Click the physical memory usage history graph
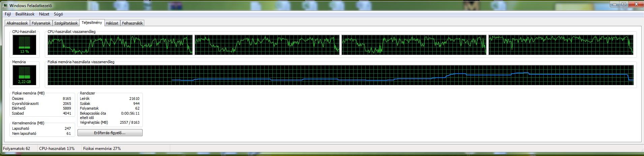Screen dimensions: 644x156 341,75
